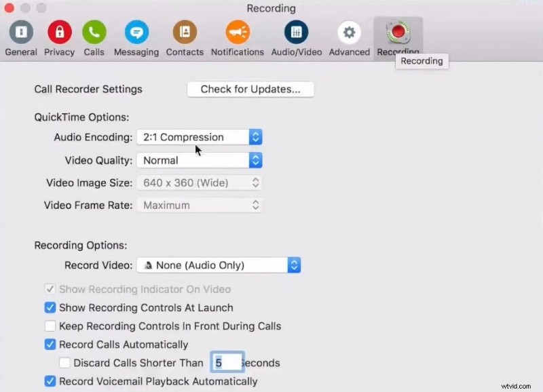
Task: Enable Keep Recording Controls In Front During Calls
Action: click(x=50, y=326)
